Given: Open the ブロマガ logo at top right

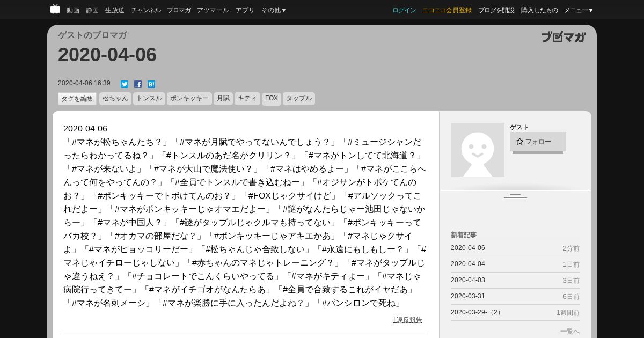Looking at the screenshot, I should pyautogui.click(x=563, y=37).
